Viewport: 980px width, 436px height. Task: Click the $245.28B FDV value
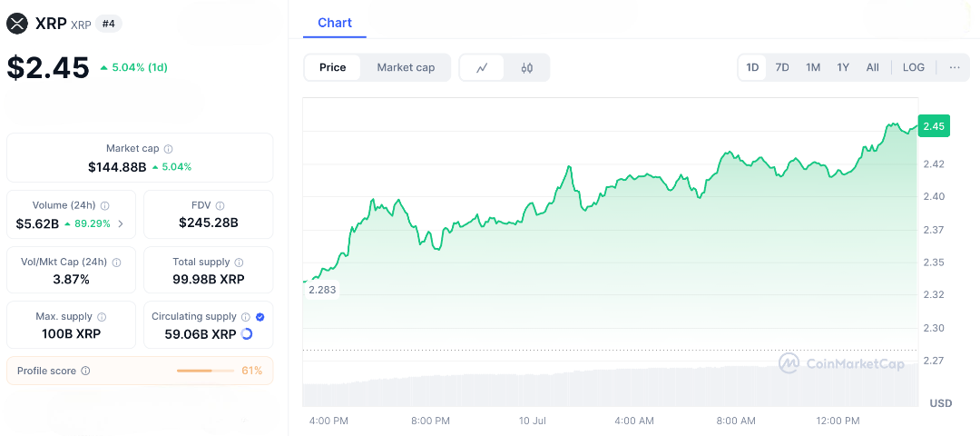pyautogui.click(x=209, y=223)
